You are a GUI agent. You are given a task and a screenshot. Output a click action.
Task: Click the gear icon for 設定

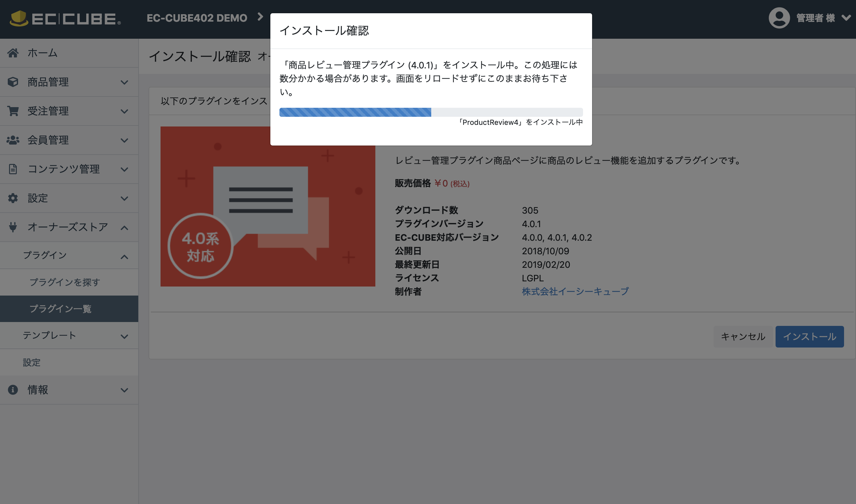[x=13, y=198]
